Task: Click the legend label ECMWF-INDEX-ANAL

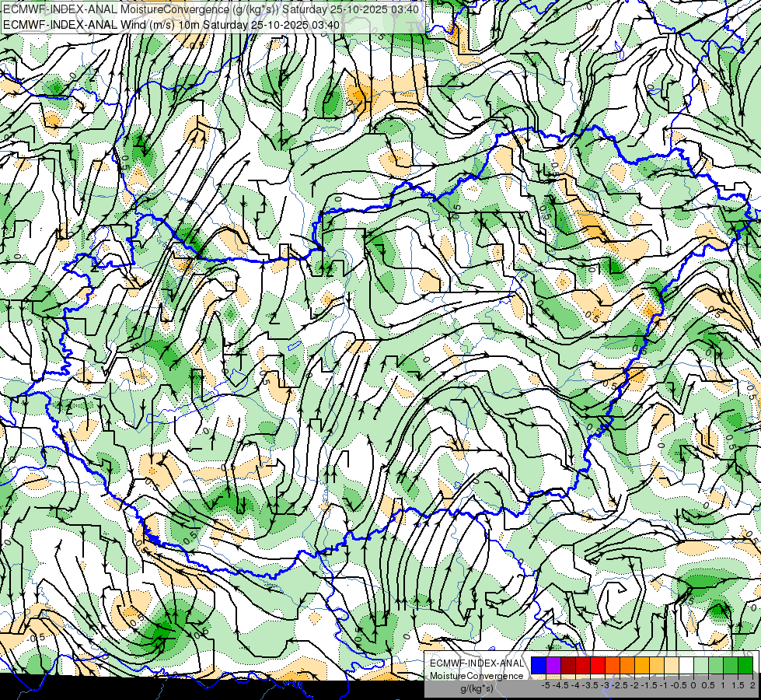Action: coord(477,663)
